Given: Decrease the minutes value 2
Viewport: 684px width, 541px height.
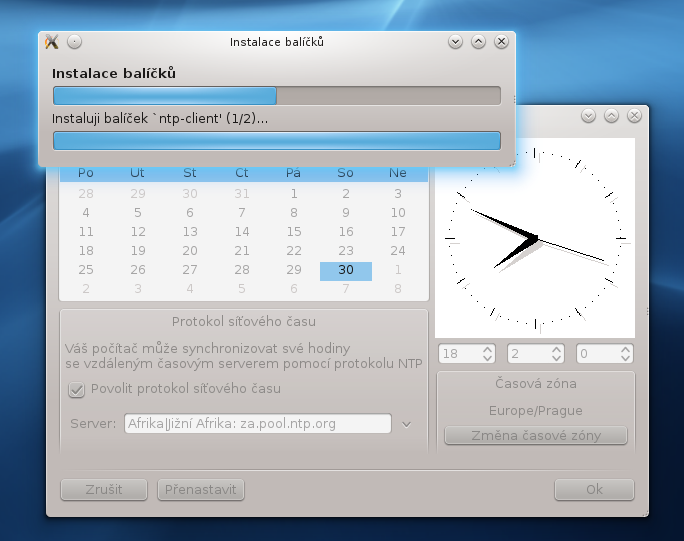Looking at the screenshot, I should coord(556,358).
